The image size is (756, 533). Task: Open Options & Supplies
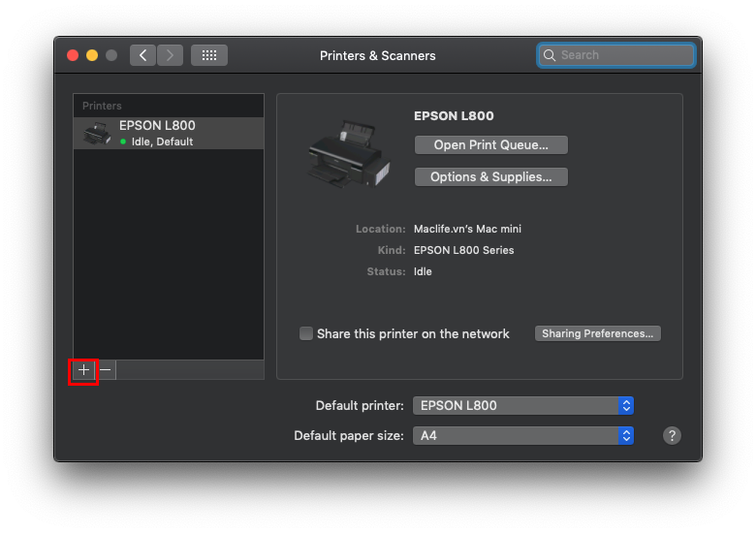coord(490,177)
